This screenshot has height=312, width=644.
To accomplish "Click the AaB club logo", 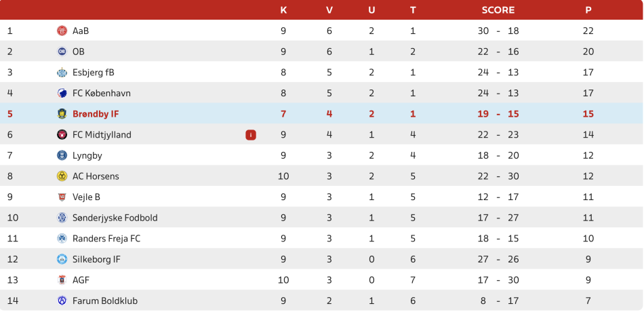I will tap(62, 31).
